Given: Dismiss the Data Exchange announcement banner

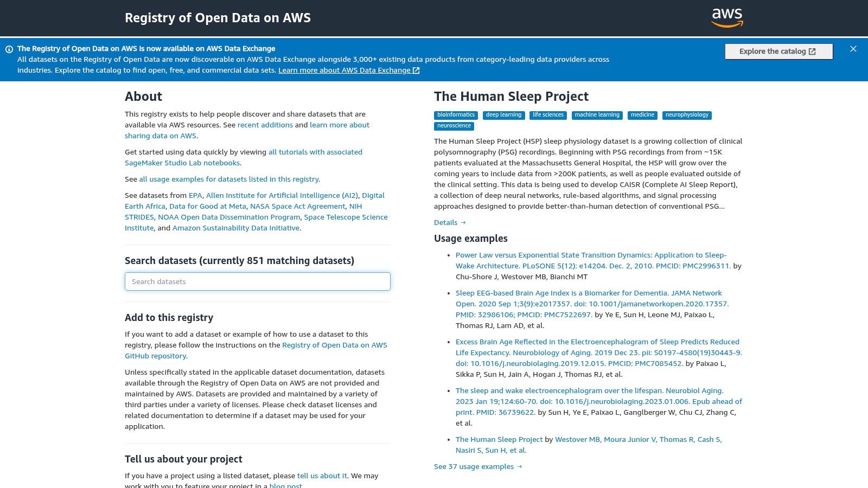Looking at the screenshot, I should click(x=853, y=48).
